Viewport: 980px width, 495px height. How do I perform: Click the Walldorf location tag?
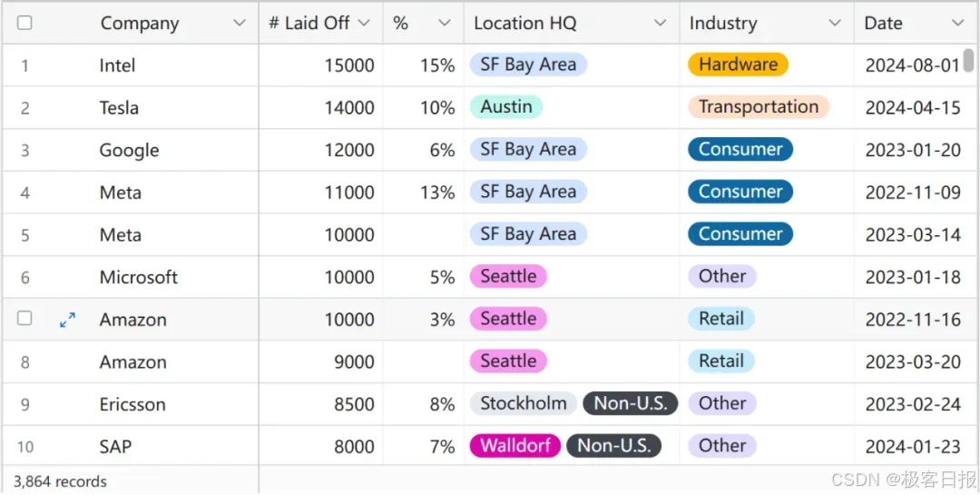(515, 446)
